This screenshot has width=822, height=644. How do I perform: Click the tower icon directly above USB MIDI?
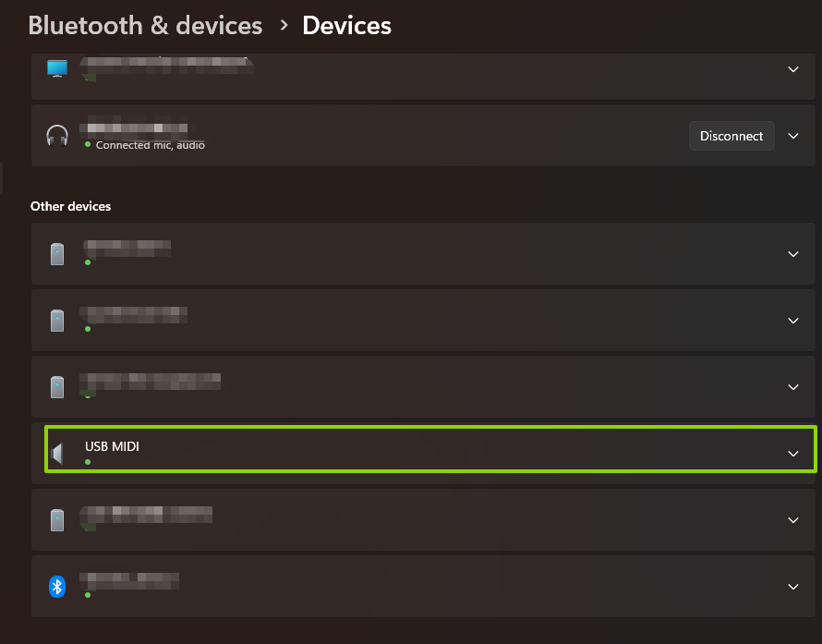point(57,387)
